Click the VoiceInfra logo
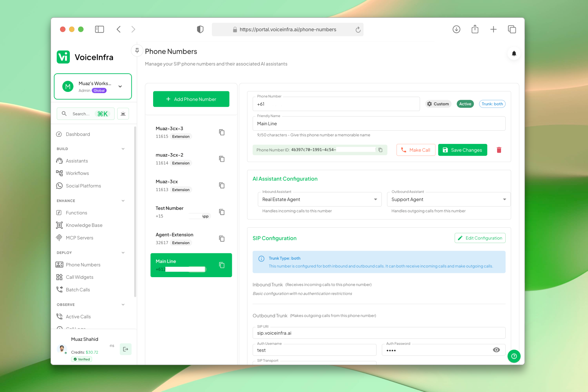Image resolution: width=588 pixels, height=392 pixels. [85, 57]
